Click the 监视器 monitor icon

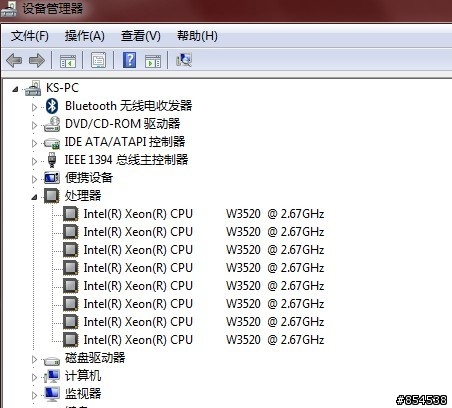point(52,394)
